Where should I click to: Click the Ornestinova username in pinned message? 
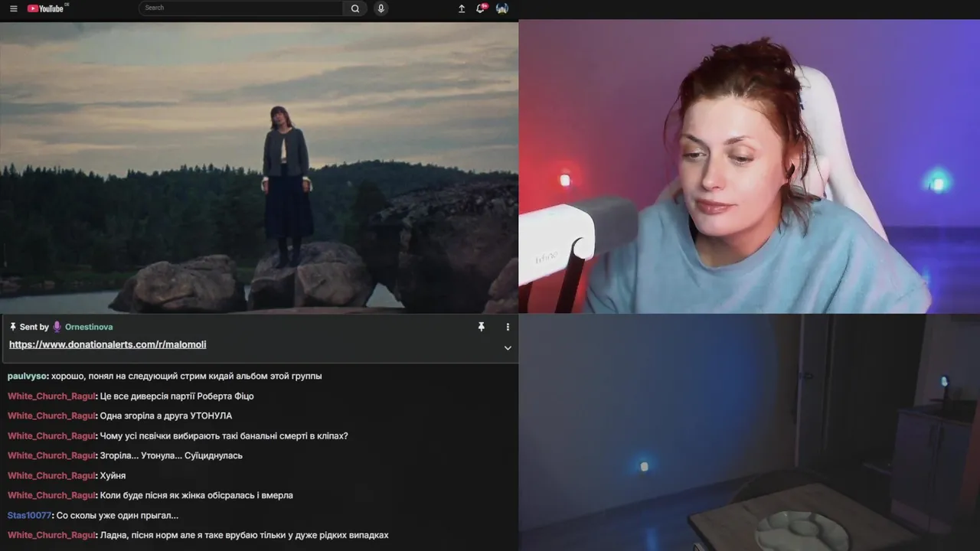tap(89, 327)
